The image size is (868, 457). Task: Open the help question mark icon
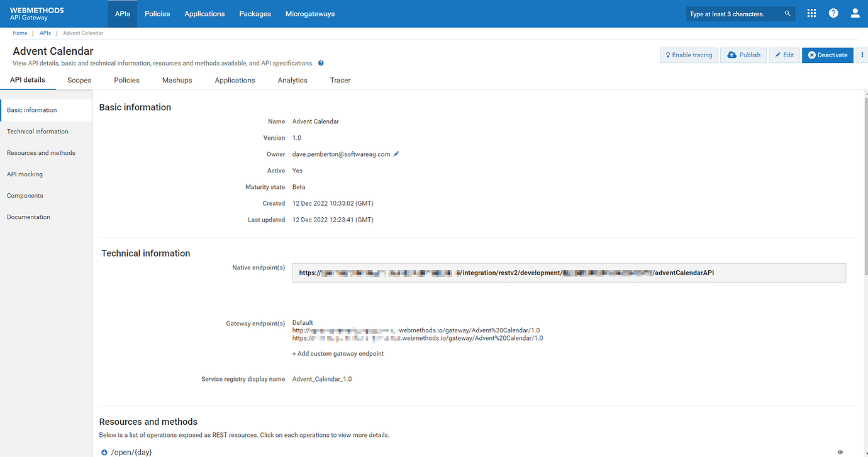pos(833,13)
